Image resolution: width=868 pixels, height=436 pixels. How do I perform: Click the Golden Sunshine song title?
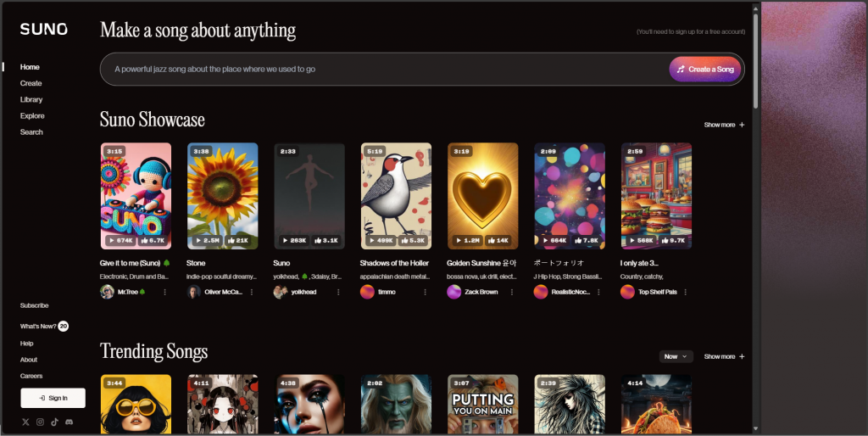tap(481, 263)
